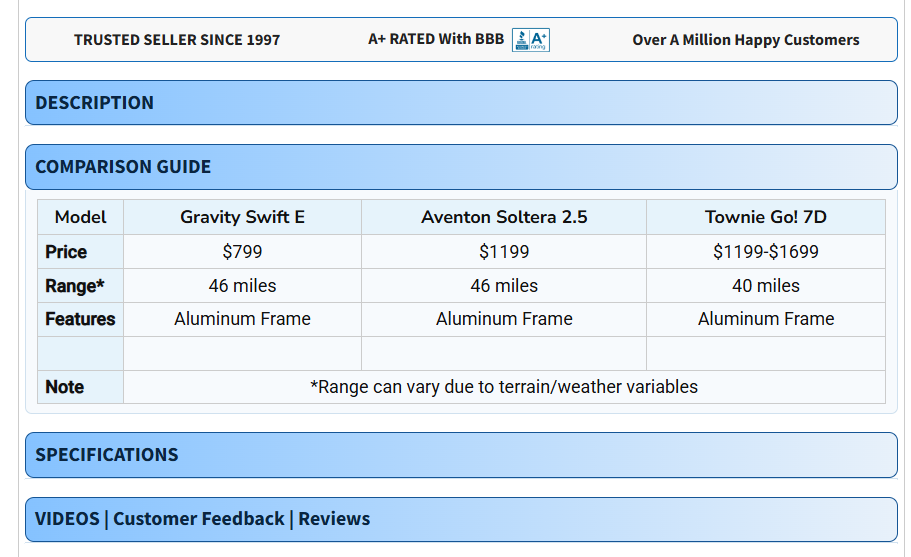Select the 'Townie Go! 7D' column header

(x=766, y=217)
